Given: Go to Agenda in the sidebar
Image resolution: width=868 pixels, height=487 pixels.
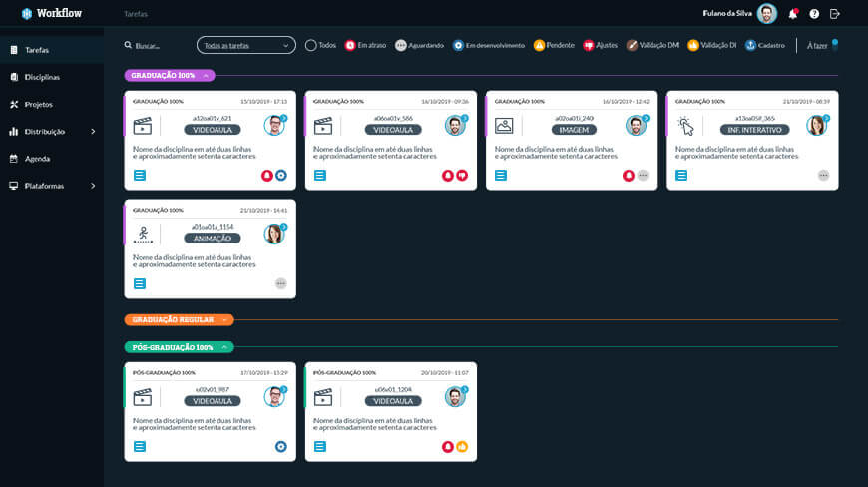Looking at the screenshot, I should pyautogui.click(x=37, y=158).
